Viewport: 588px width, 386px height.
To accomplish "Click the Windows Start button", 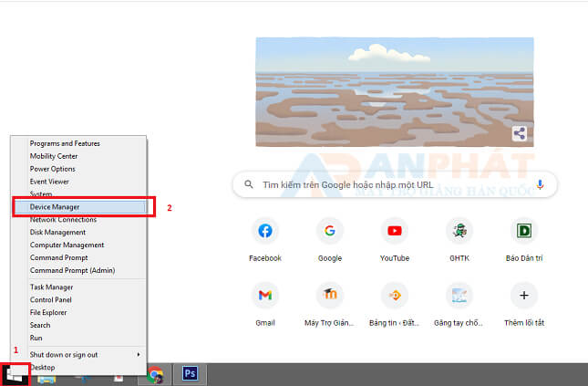I will click(15, 374).
